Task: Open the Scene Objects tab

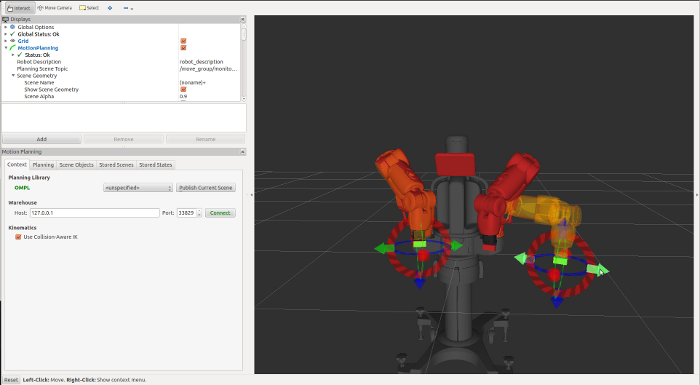Action: coord(76,165)
